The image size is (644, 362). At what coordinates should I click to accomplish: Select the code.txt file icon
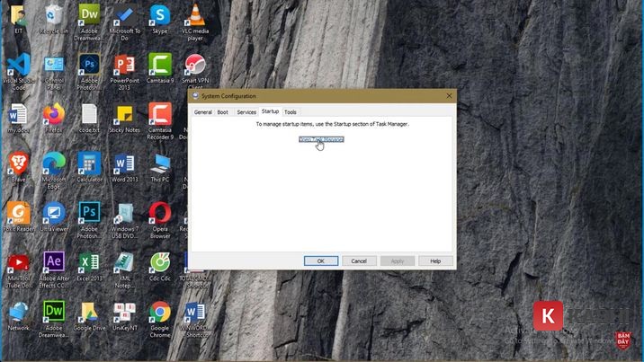pyautogui.click(x=89, y=118)
